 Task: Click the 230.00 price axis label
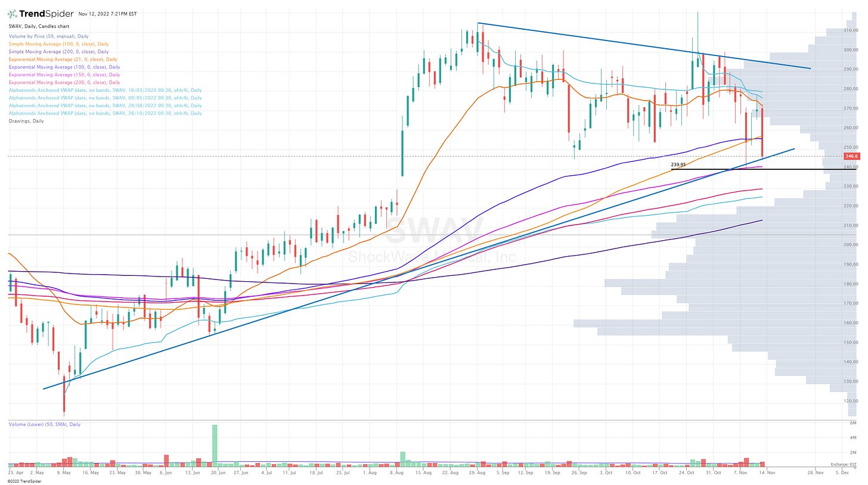[x=851, y=186]
